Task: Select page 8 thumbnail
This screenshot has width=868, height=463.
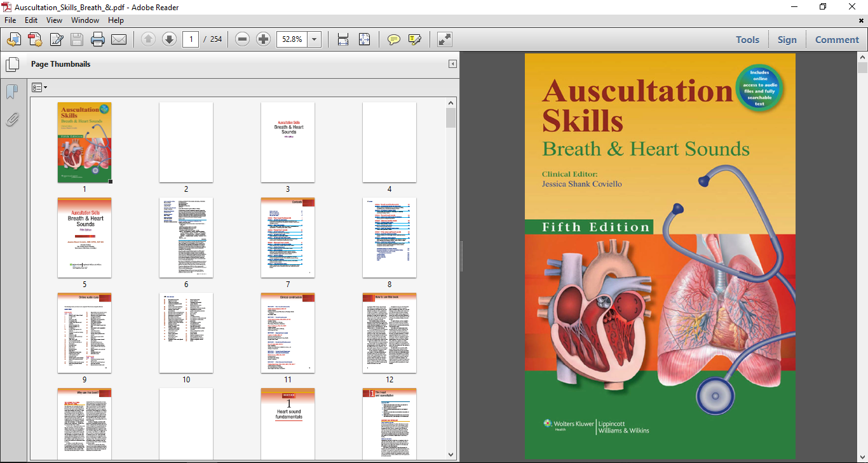Action: (390, 238)
